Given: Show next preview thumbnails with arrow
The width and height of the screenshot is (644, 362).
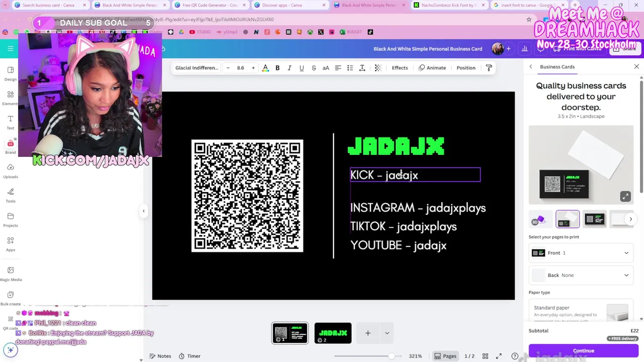Looking at the screenshot, I should [630, 219].
